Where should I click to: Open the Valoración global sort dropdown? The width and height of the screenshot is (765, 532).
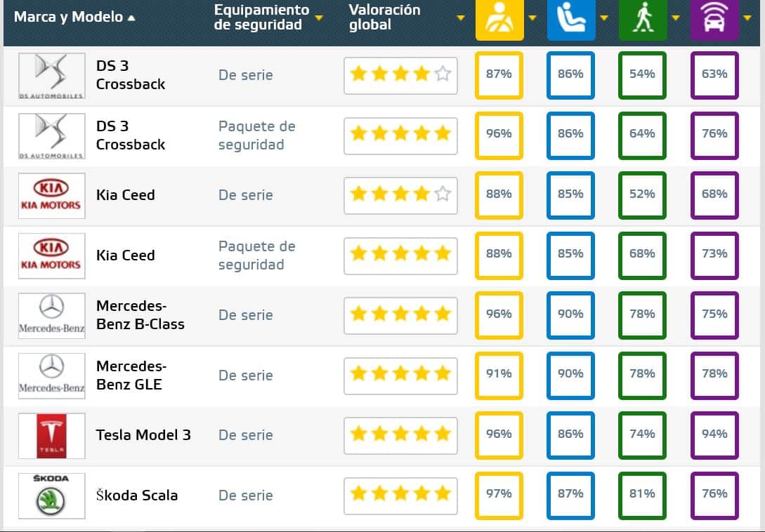click(461, 18)
